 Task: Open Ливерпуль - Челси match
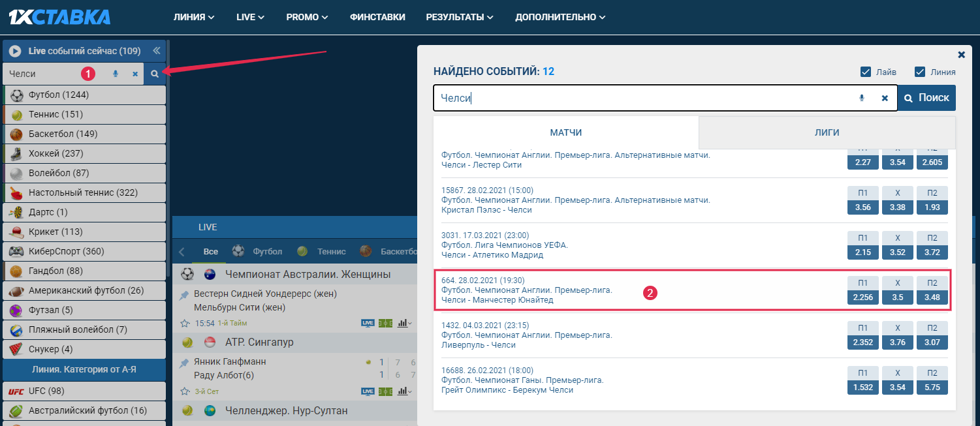coord(479,344)
